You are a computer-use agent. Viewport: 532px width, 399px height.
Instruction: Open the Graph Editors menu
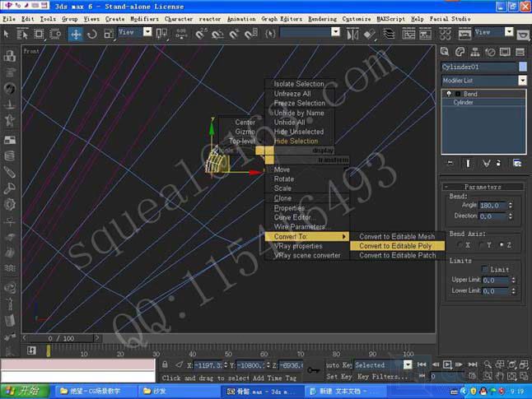(x=282, y=19)
